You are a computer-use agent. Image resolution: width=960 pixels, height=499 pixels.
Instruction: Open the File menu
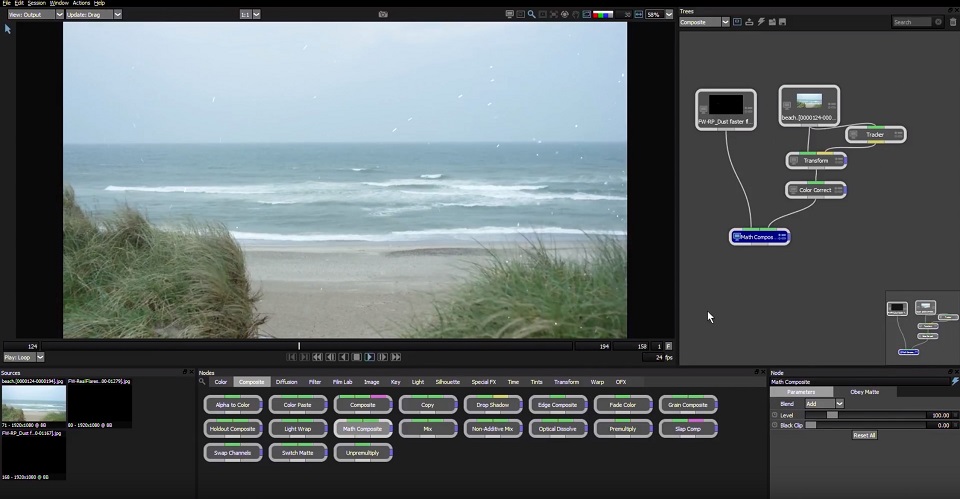(6, 3)
